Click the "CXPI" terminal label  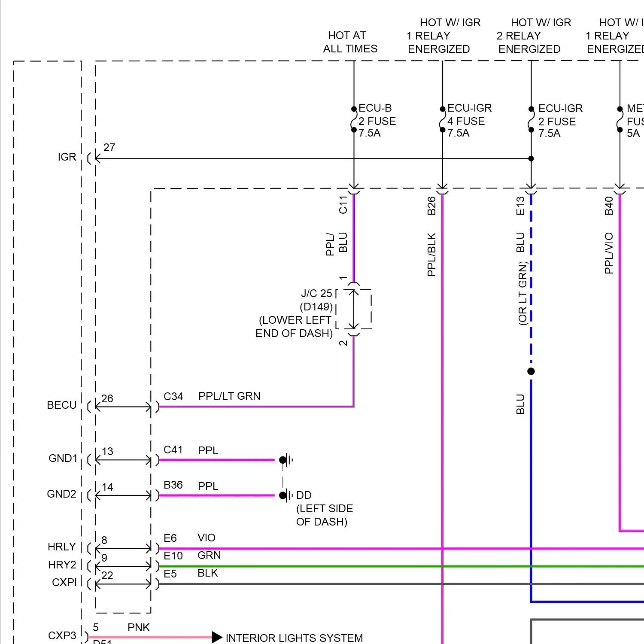tap(64, 583)
